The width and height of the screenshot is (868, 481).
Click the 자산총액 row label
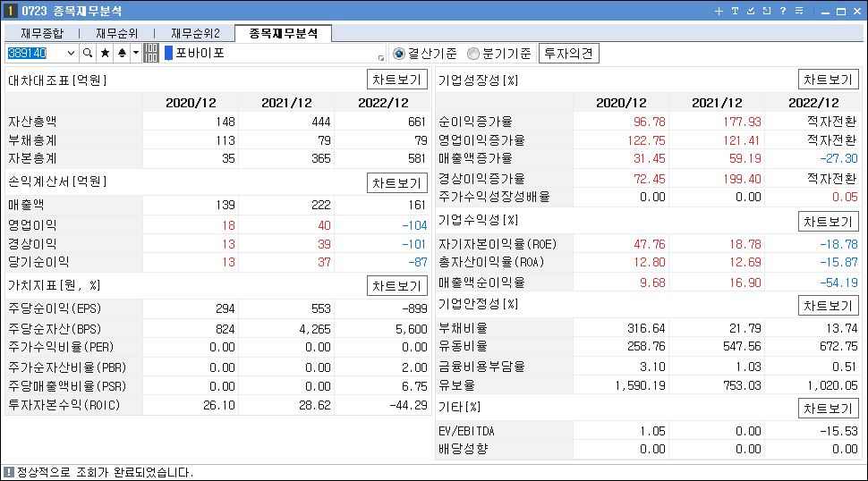32,122
